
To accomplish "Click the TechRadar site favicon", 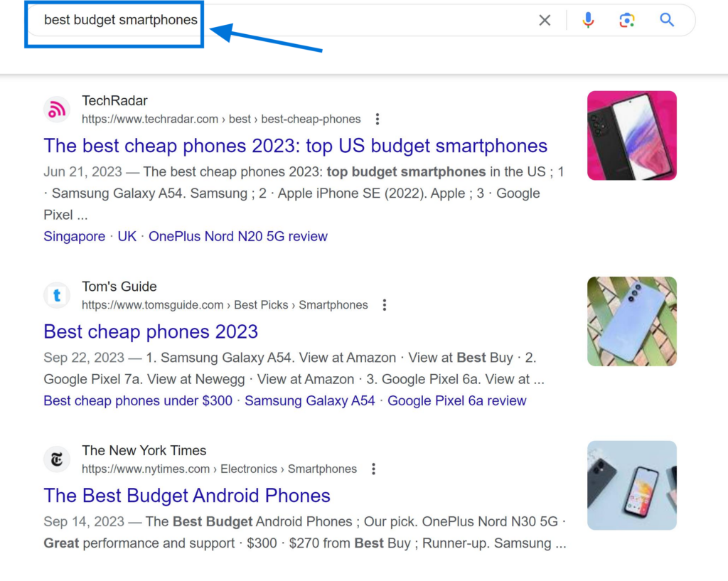I will click(x=57, y=110).
